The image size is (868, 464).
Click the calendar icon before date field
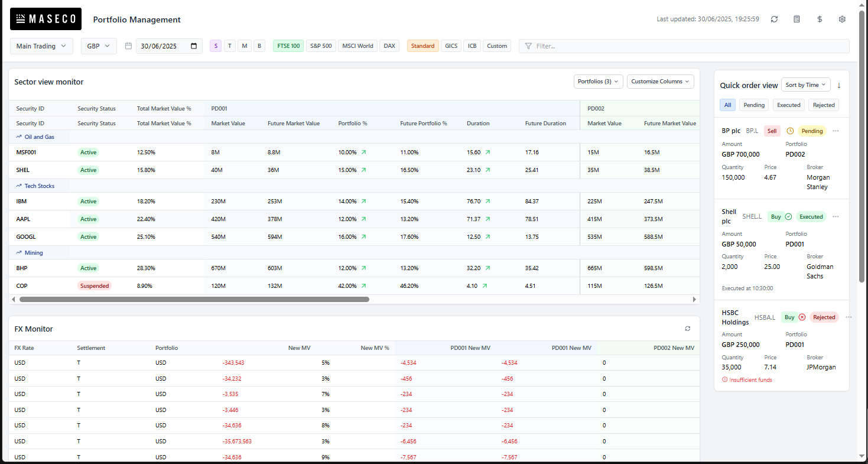128,46
